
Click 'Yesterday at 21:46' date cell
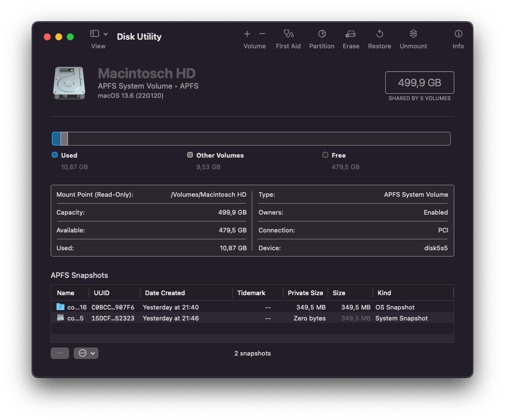click(x=170, y=318)
